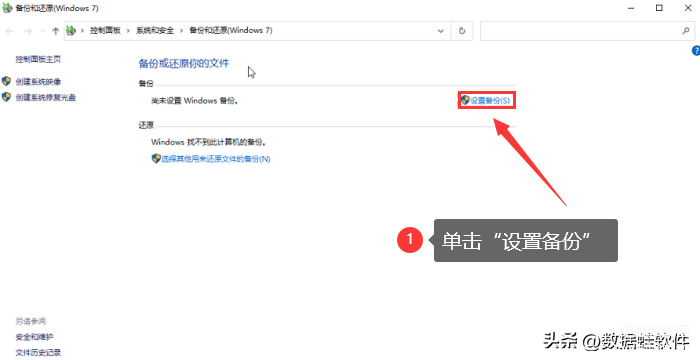This screenshot has width=700, height=360.
Task: Click the 备份或还原你的文件 heading
Action: (183, 63)
